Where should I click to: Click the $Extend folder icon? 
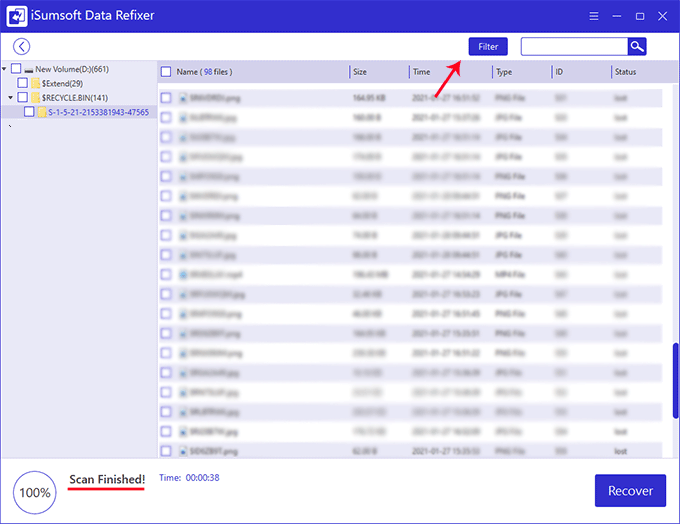pyautogui.click(x=35, y=83)
